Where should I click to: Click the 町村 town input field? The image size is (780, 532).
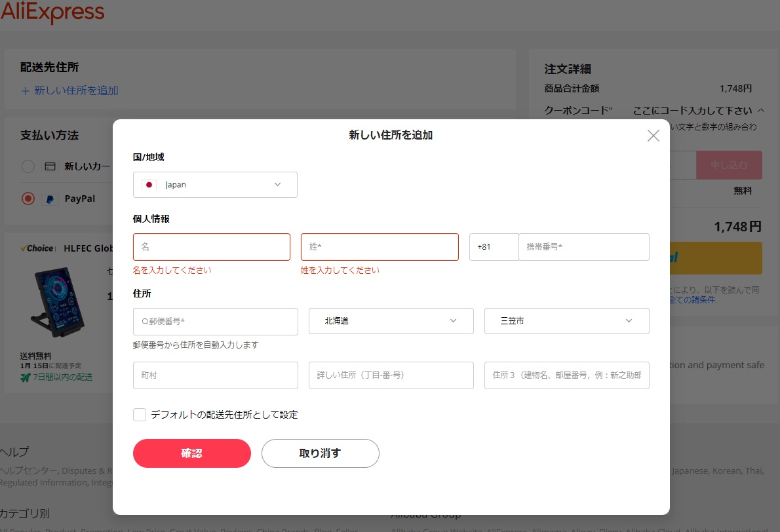coord(215,375)
